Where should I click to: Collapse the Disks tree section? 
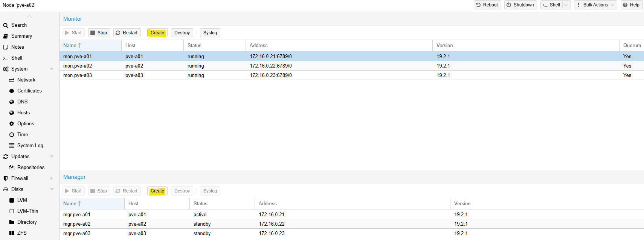(x=52, y=189)
